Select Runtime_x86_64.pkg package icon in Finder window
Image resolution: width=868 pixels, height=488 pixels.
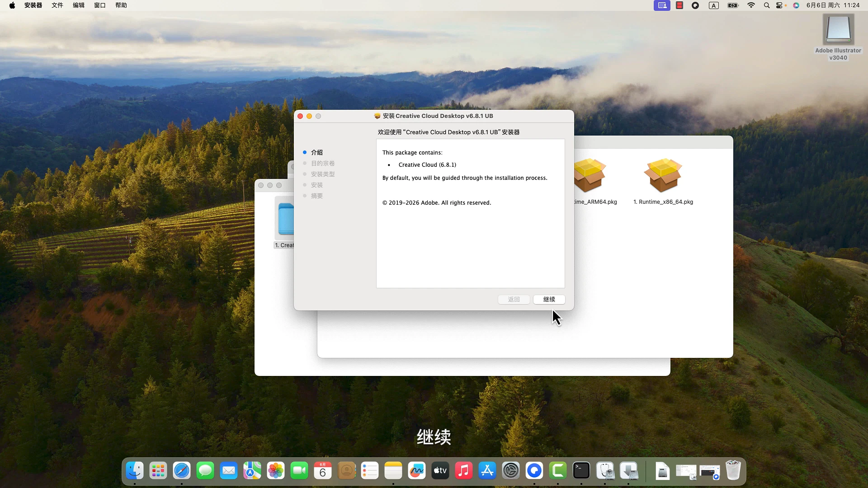pos(663,175)
